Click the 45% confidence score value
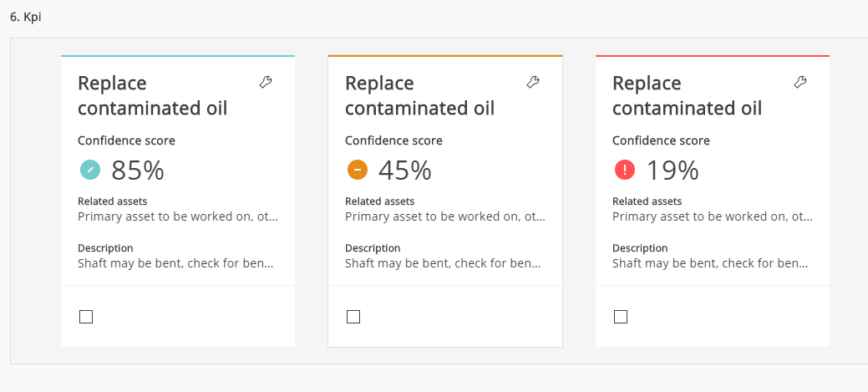 (405, 171)
